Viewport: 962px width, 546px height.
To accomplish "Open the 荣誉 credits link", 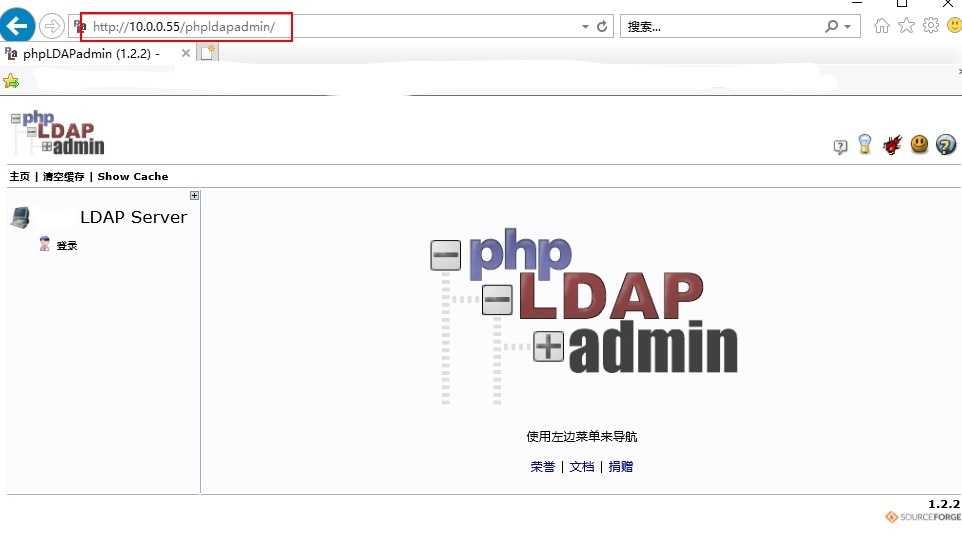I will click(542, 467).
